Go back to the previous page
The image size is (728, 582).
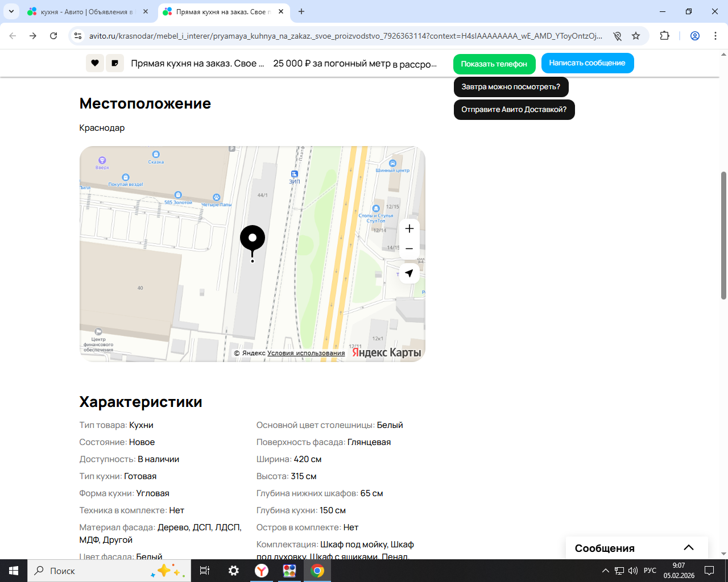point(13,36)
